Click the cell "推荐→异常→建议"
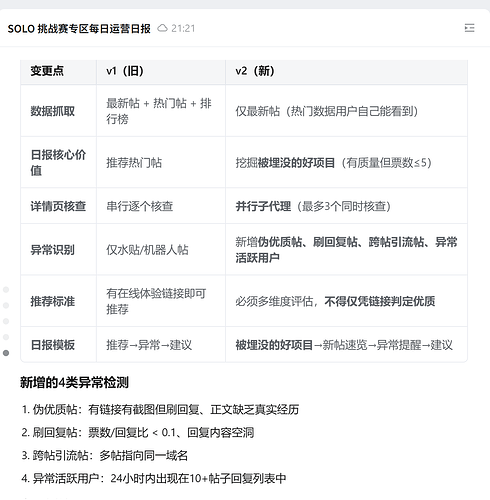Screen dimensions: 490x500 pyautogui.click(x=161, y=344)
